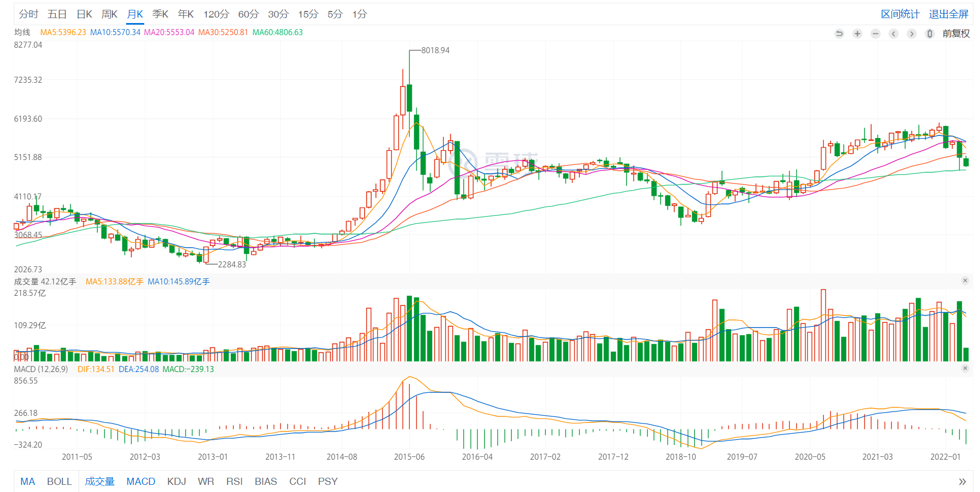Toggle the RSI indicator
This screenshot has width=980, height=492.
(x=235, y=482)
